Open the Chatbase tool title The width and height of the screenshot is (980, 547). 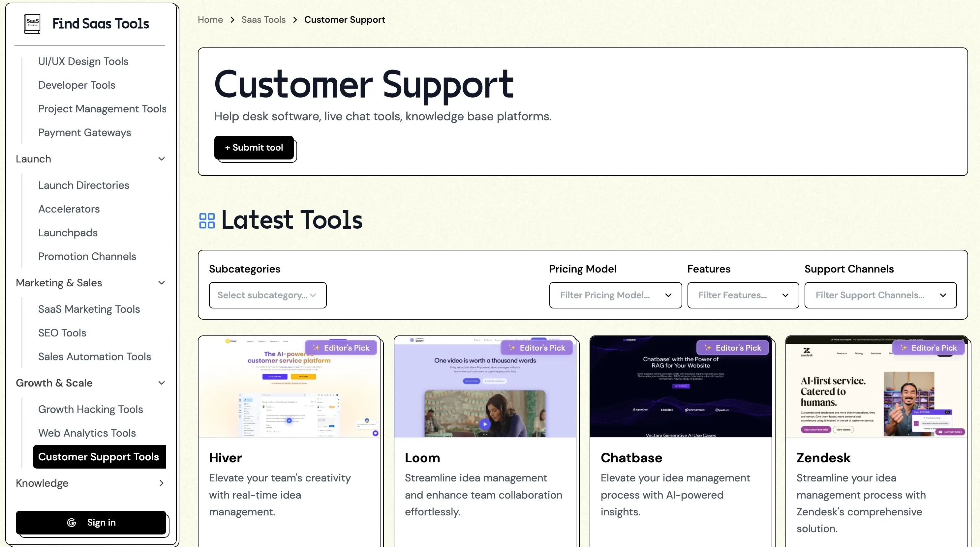tap(631, 458)
